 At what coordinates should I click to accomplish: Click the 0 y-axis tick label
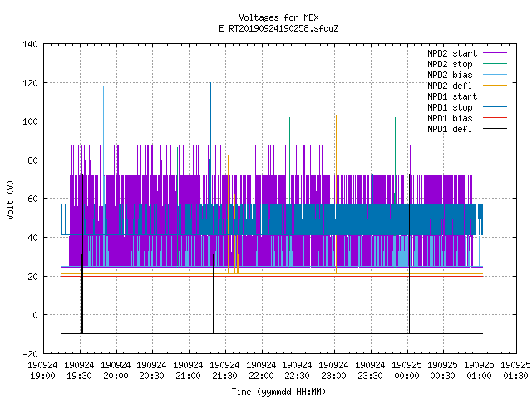(35, 315)
